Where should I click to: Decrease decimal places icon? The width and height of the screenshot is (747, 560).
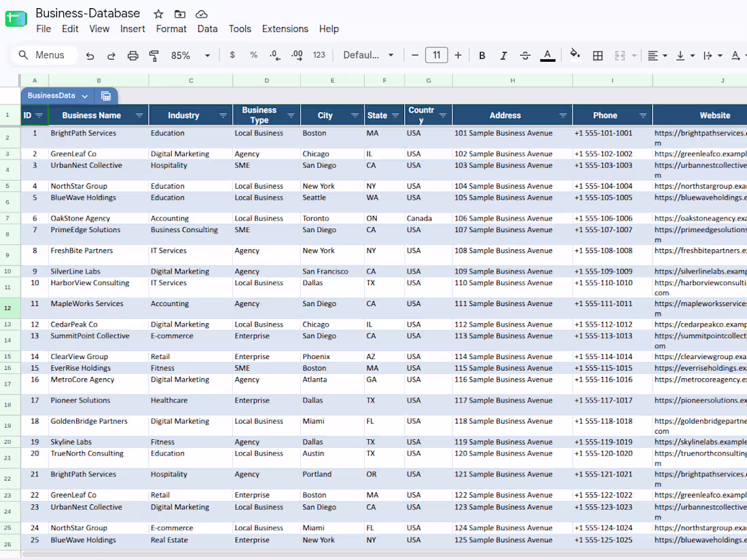click(x=275, y=55)
